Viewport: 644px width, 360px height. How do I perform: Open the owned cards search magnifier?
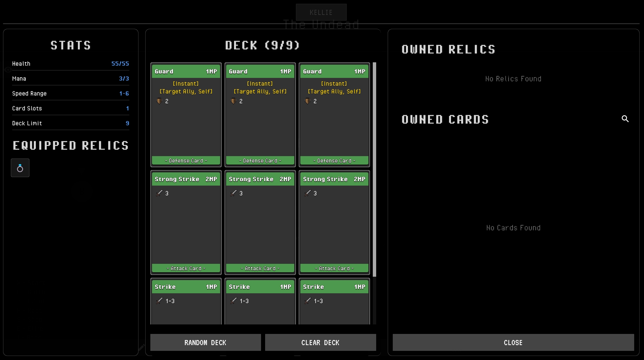tap(625, 119)
